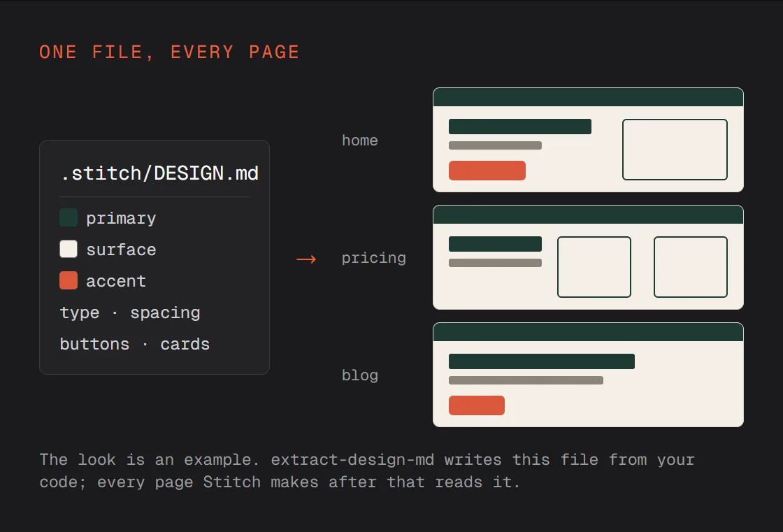Click the word "spacing" in the card
Screen dimensions: 783x532
(x=165, y=312)
